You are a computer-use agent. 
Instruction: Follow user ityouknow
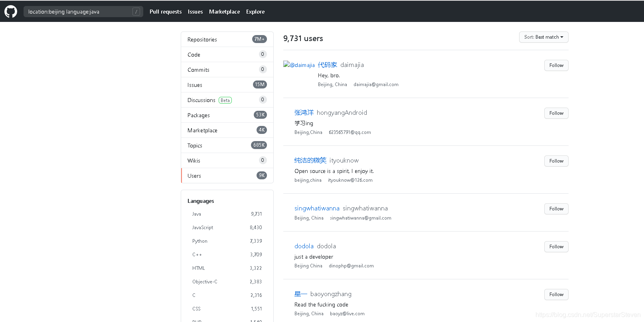point(556,161)
